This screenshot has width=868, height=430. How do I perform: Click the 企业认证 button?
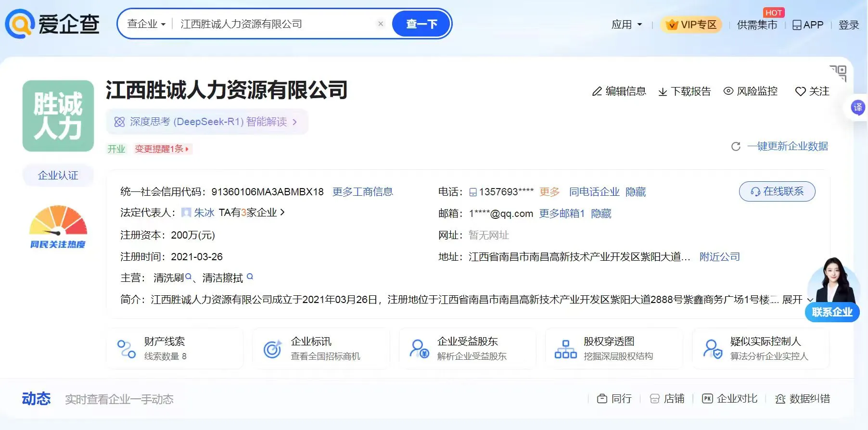tap(58, 176)
